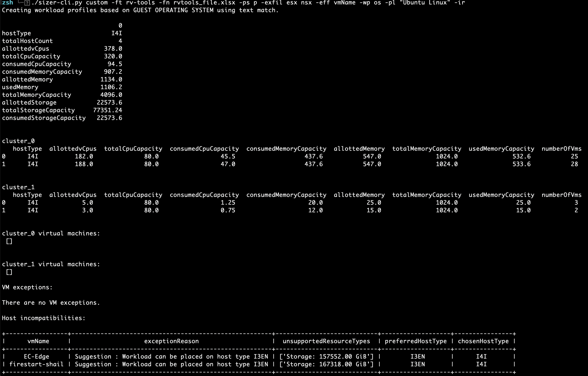This screenshot has width=588, height=376.
Task: Click the "VM exceptions:" heading
Action: click(x=27, y=287)
